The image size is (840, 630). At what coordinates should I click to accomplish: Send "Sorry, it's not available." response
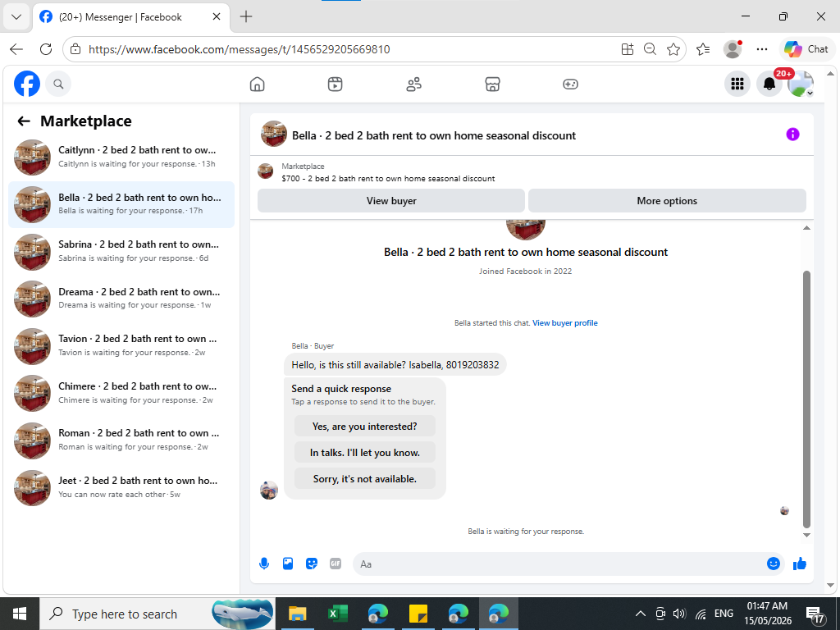click(365, 479)
